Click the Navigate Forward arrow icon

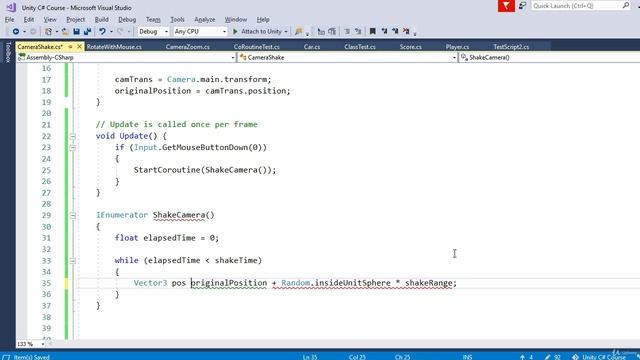tap(33, 31)
